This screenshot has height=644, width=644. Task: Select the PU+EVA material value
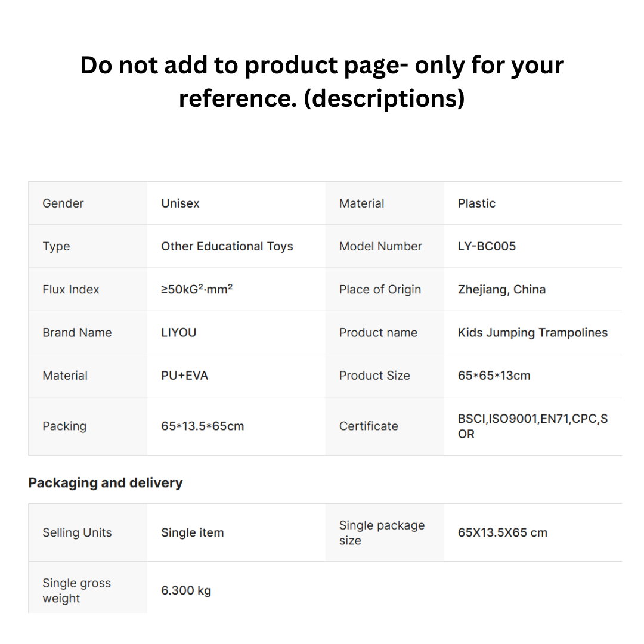pos(184,376)
